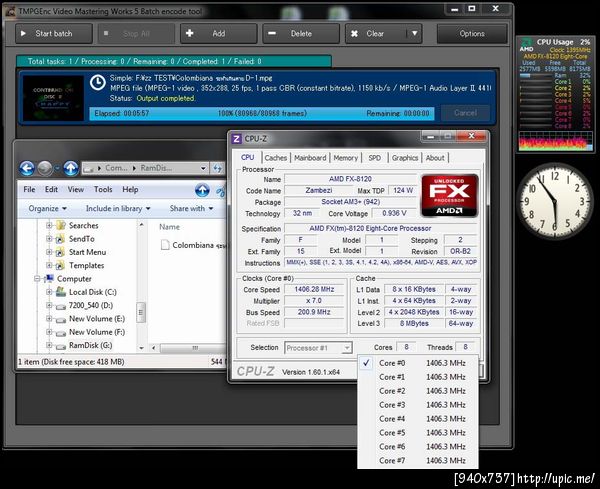Switch to the Caches tab

click(275, 158)
